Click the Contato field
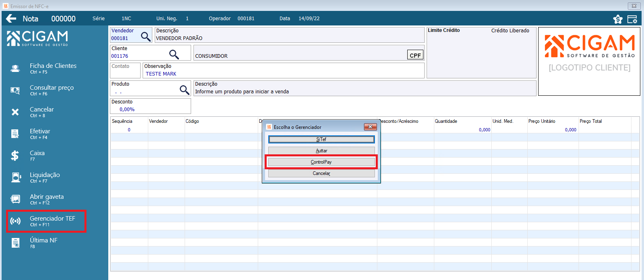Image resolution: width=644 pixels, height=280 pixels. point(125,70)
